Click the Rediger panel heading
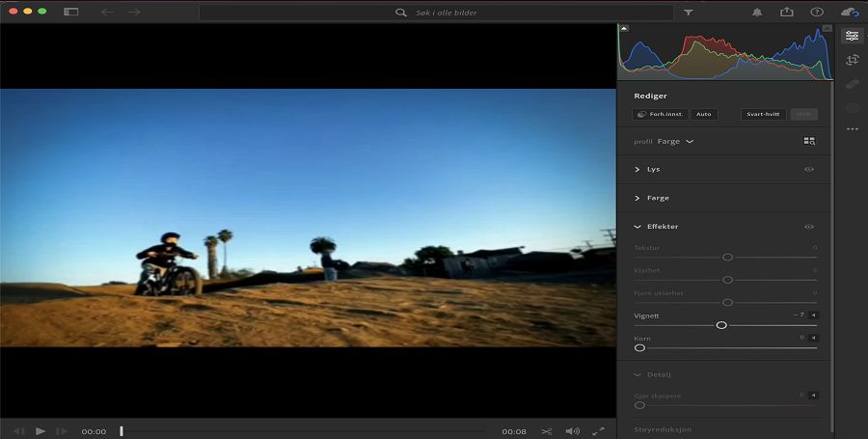The width and height of the screenshot is (868, 439). click(x=650, y=96)
